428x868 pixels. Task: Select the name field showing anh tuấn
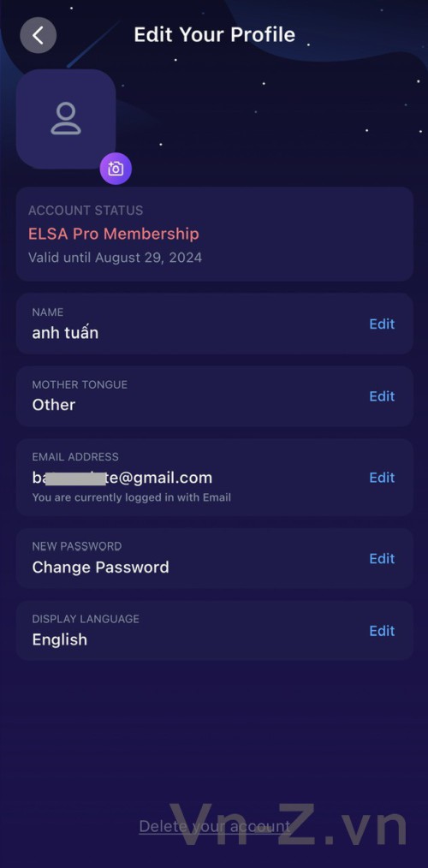click(214, 324)
